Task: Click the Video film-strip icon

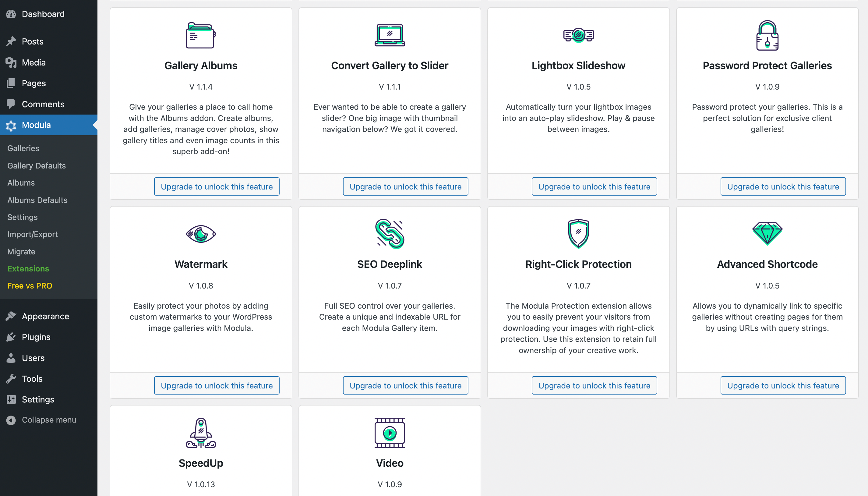Action: [390, 433]
